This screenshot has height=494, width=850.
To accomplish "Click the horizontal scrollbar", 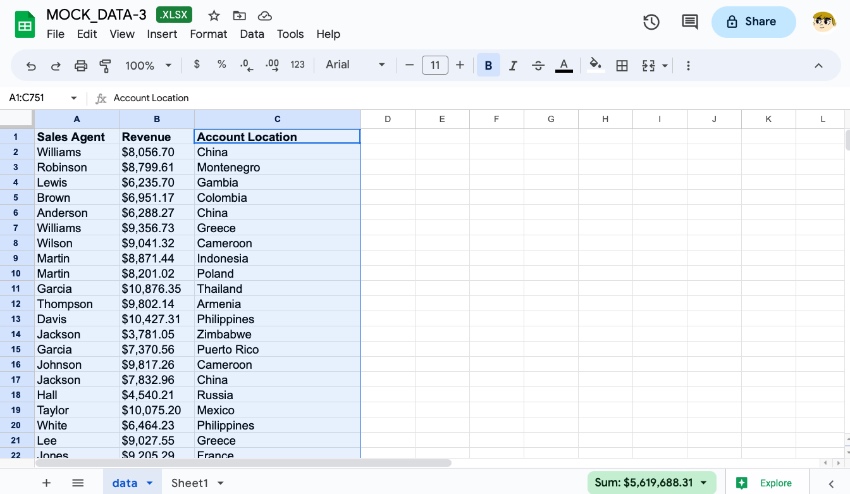I will [x=243, y=463].
